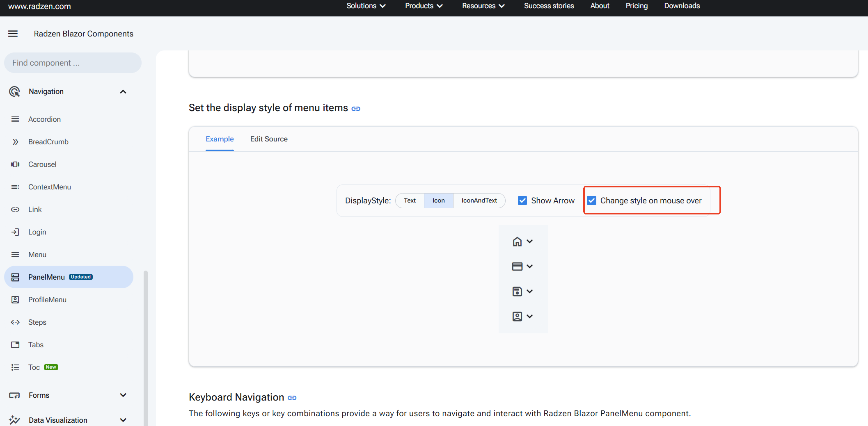The image size is (868, 426).
Task: Uncheck the Show Arrow checkbox
Action: coord(522,200)
